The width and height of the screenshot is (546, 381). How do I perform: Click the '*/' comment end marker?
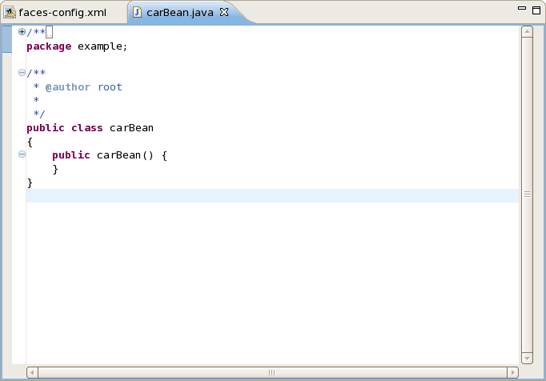[x=39, y=114]
